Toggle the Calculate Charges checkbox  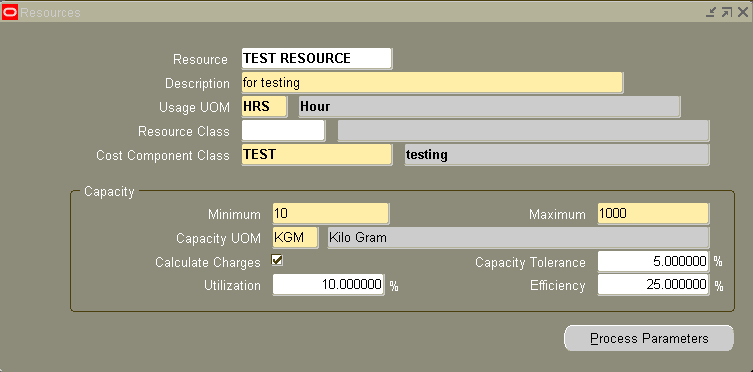tap(277, 260)
